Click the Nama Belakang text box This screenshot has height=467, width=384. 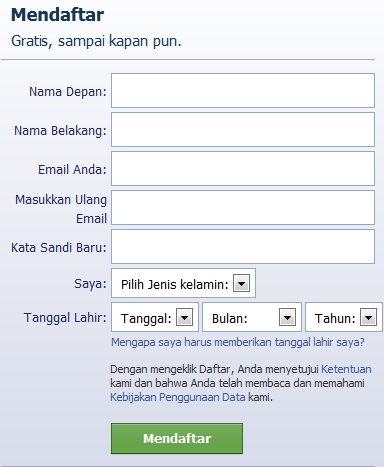coord(243,130)
